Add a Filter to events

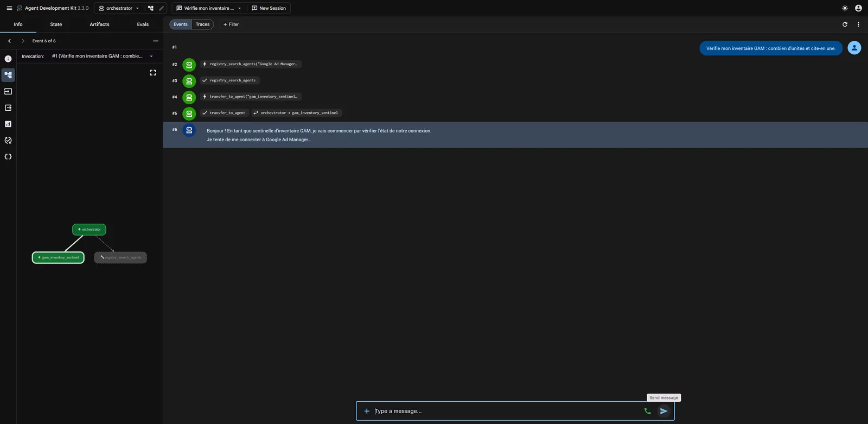[x=231, y=24]
